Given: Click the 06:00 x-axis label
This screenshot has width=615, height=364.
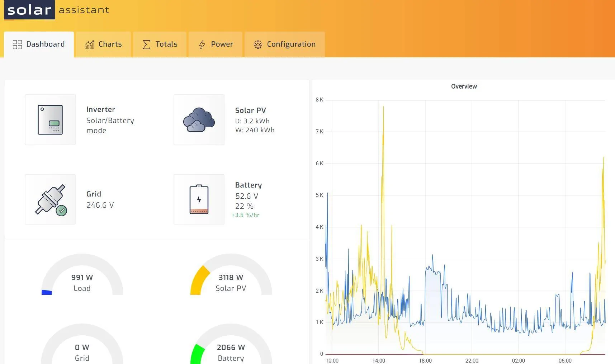Looking at the screenshot, I should pos(565,361).
